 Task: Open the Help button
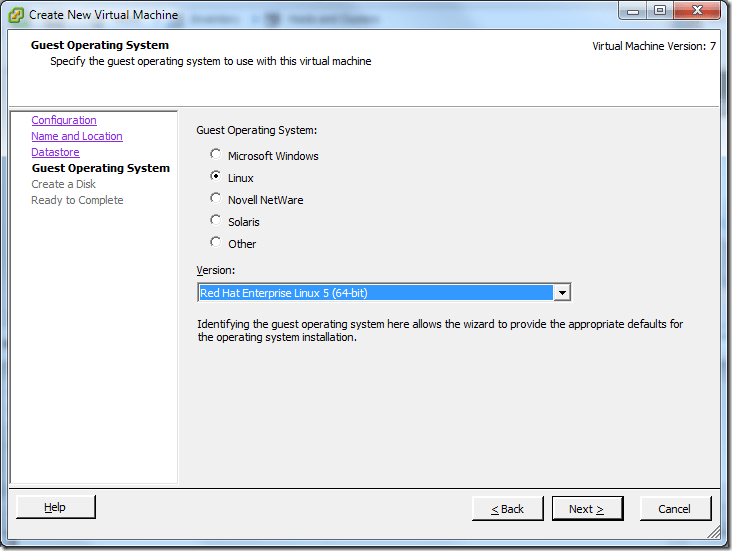coord(56,507)
